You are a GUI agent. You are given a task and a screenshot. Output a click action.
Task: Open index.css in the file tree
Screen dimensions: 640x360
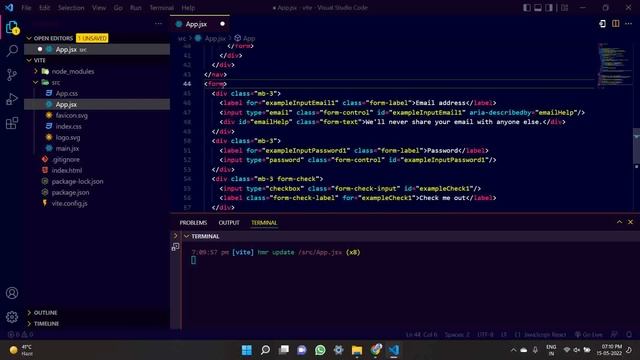[x=68, y=127]
